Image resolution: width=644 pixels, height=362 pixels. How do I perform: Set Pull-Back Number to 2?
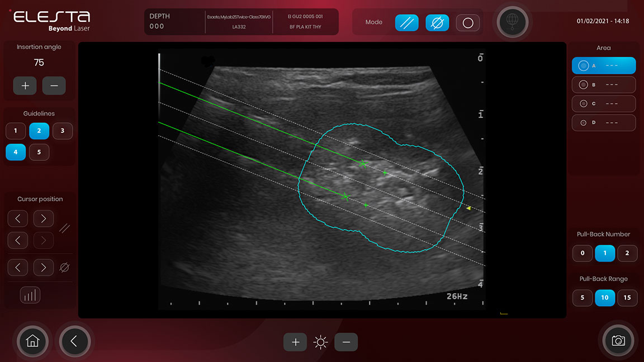point(627,253)
